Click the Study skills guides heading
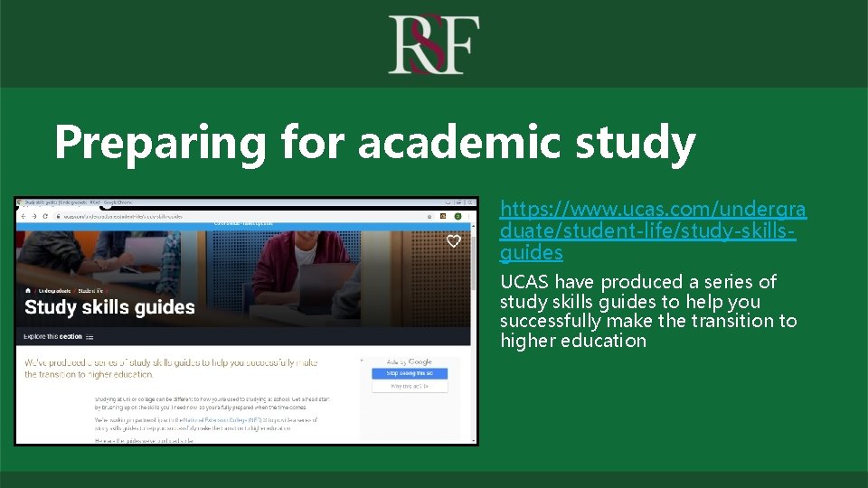This screenshot has height=488, width=868. [109, 307]
